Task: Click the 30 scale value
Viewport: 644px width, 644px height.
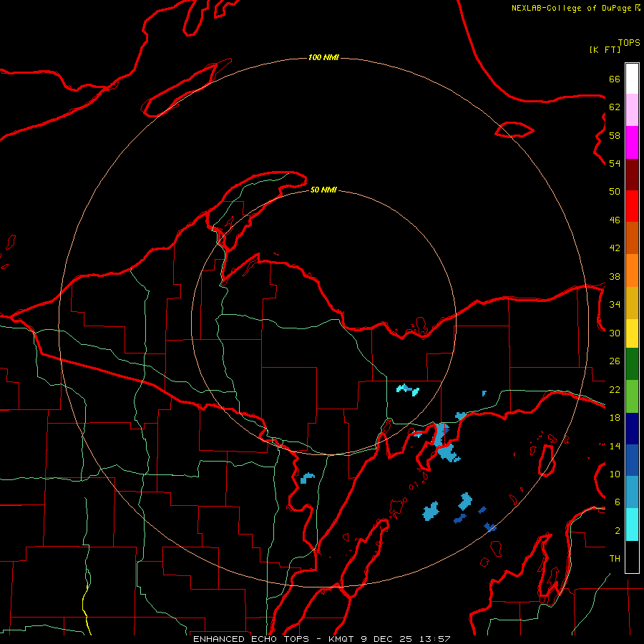Action: point(615,333)
